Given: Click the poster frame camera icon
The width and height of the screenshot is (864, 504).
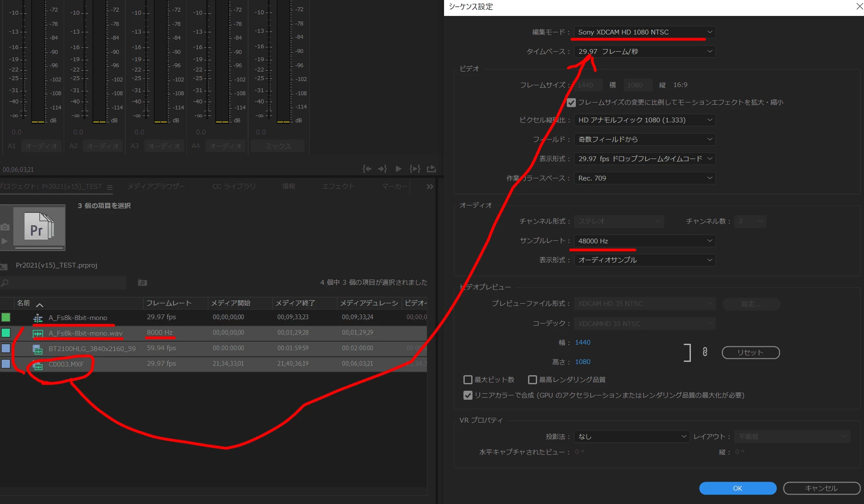Looking at the screenshot, I should (5, 227).
